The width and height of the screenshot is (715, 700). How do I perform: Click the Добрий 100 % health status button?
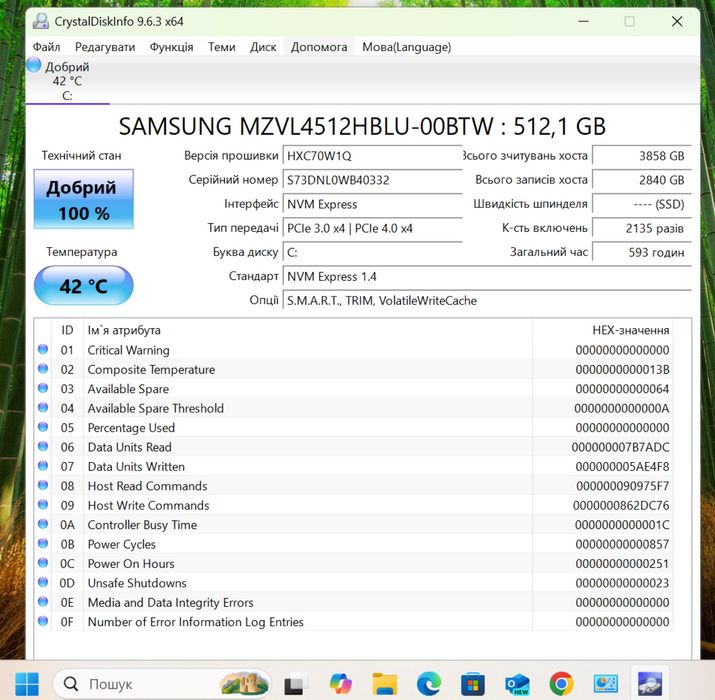(x=83, y=199)
